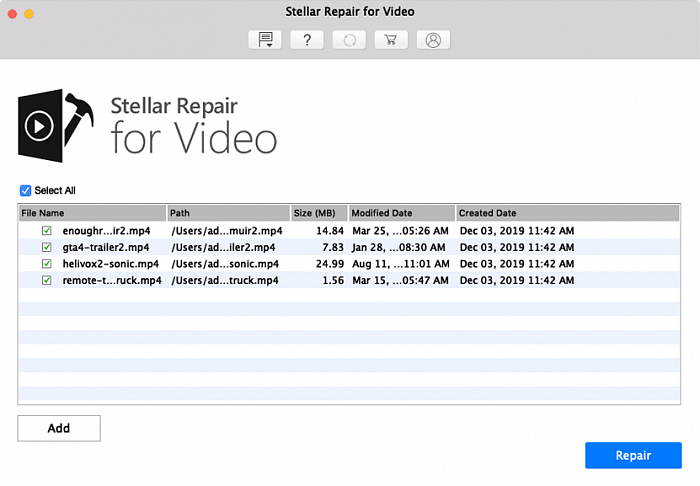Click the path /Users/ad...sonic.mp4
The height and width of the screenshot is (486, 700).
(x=225, y=264)
